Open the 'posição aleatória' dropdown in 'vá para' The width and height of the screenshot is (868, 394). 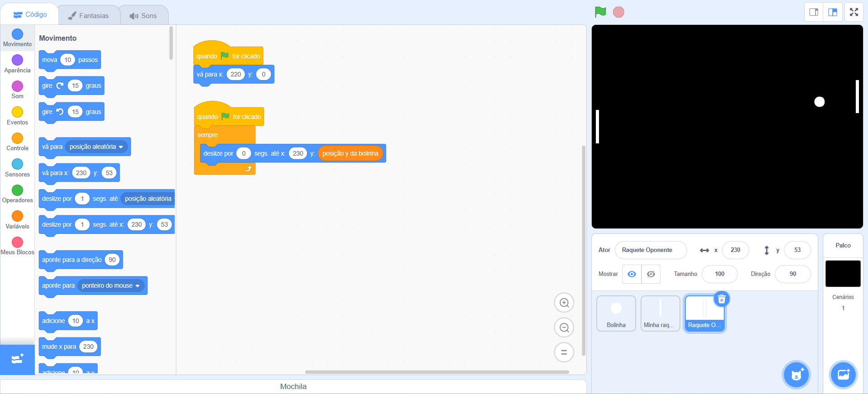point(96,147)
